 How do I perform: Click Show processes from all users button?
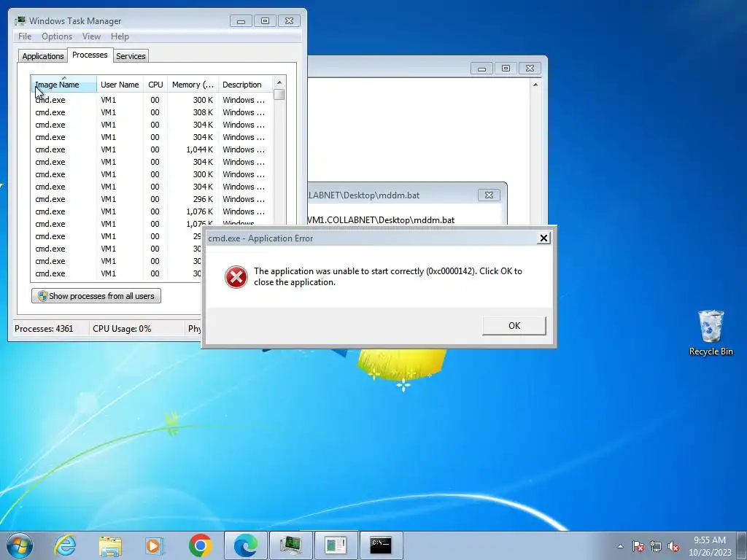(x=96, y=296)
